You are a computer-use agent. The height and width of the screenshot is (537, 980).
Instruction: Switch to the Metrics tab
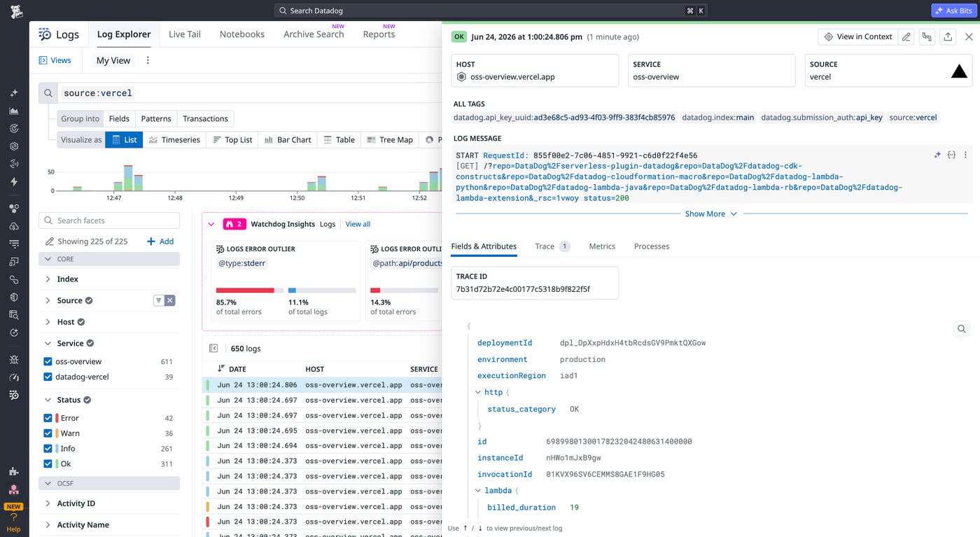[x=602, y=246]
